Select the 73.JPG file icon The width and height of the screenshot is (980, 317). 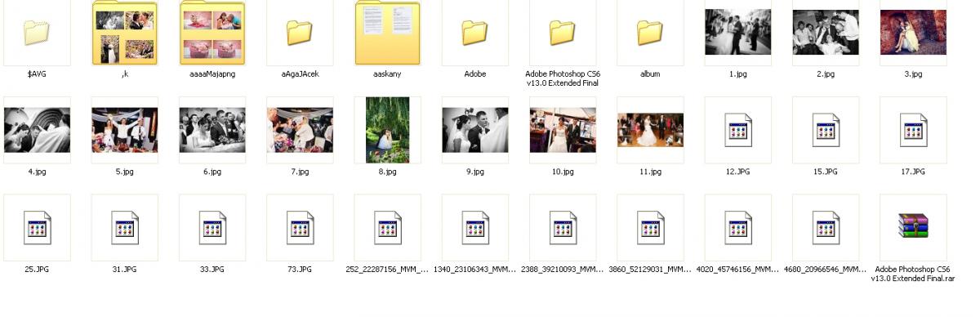tap(300, 227)
